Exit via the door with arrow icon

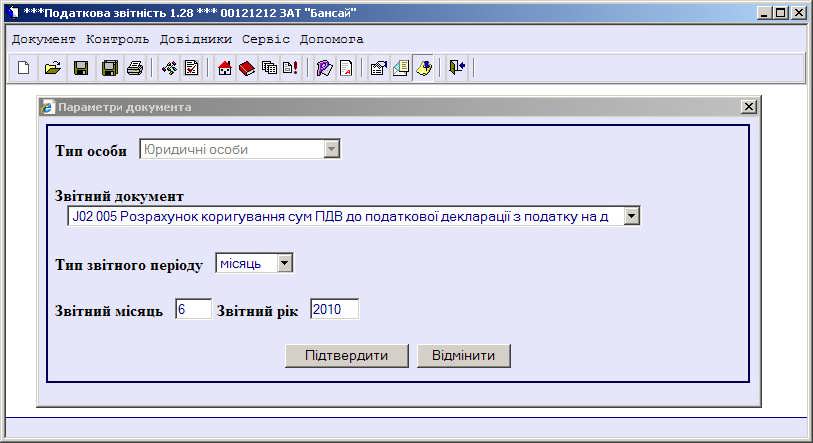pyautogui.click(x=457, y=68)
